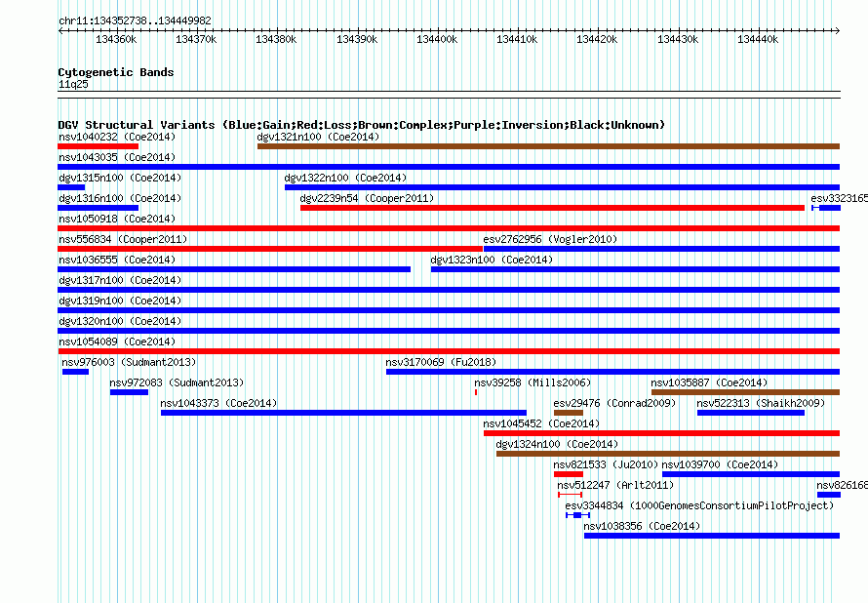Open the dgv1324n100 (Coe2014) label
This screenshot has height=603, width=868.
(x=557, y=444)
